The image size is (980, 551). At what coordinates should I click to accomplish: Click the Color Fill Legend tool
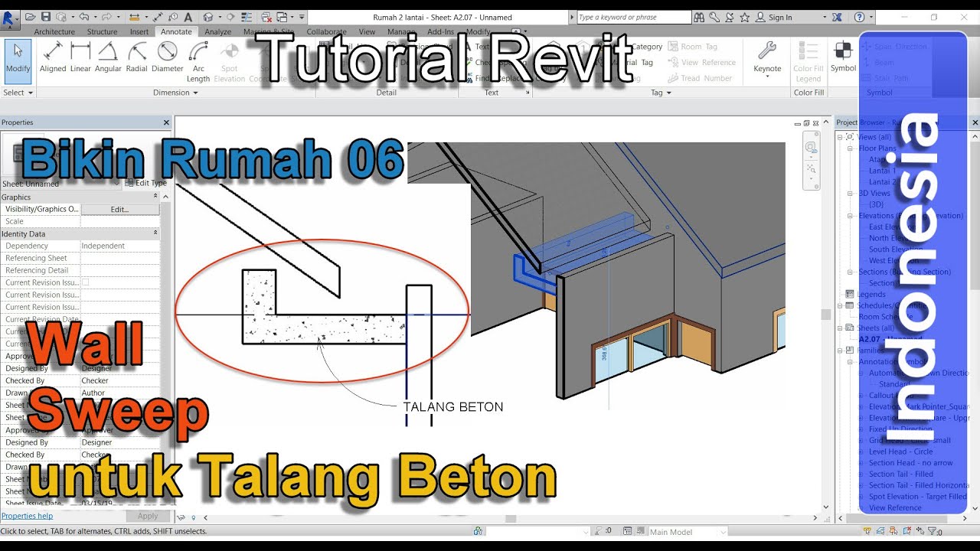pyautogui.click(x=808, y=62)
